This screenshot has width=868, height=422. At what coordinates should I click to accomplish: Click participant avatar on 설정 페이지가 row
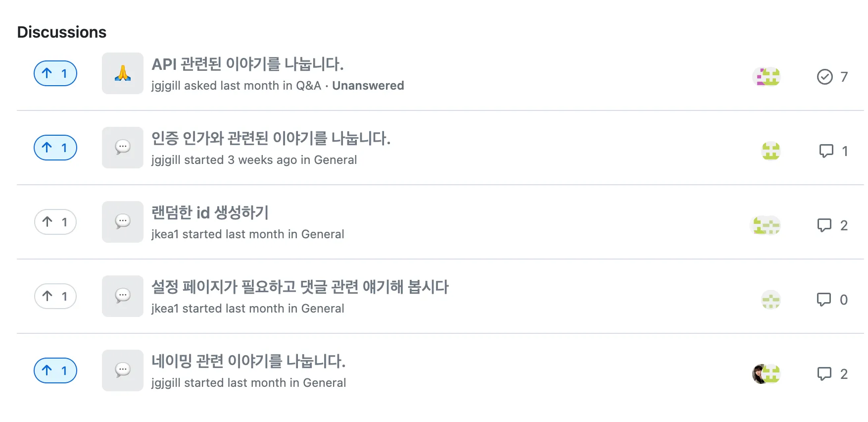point(771,300)
